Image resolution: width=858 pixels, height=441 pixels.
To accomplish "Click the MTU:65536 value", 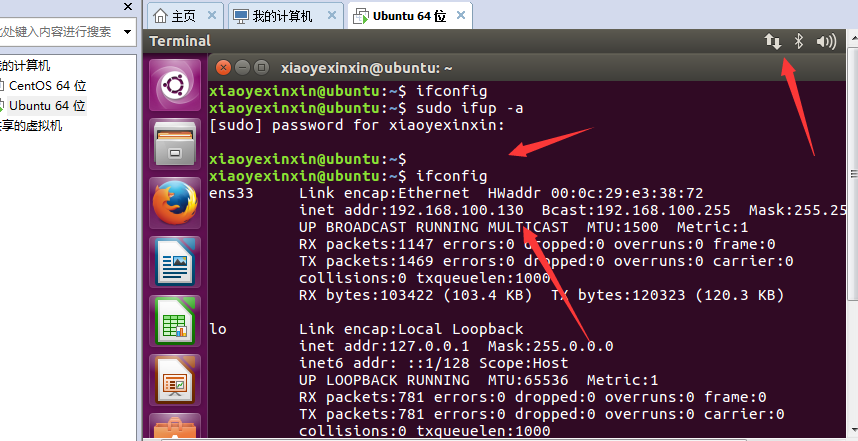I will pyautogui.click(x=528, y=380).
